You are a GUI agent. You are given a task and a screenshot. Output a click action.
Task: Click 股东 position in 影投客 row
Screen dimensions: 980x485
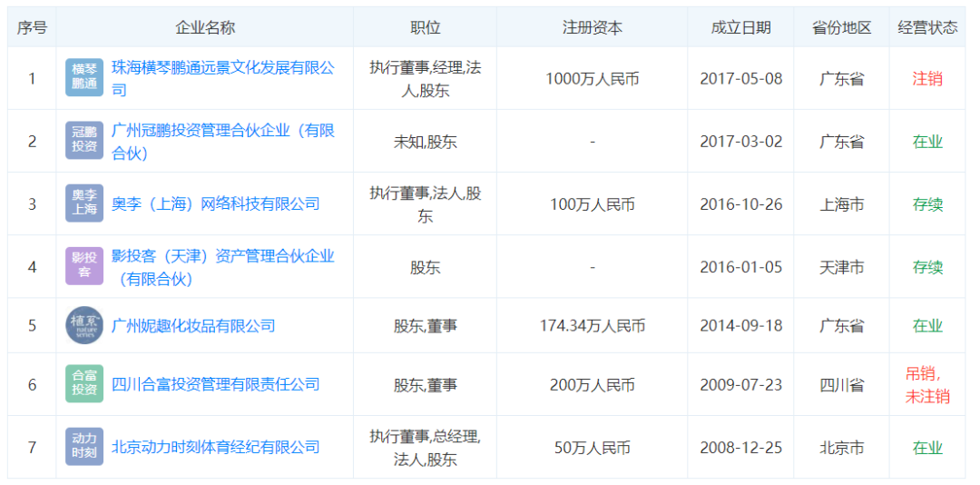click(425, 267)
